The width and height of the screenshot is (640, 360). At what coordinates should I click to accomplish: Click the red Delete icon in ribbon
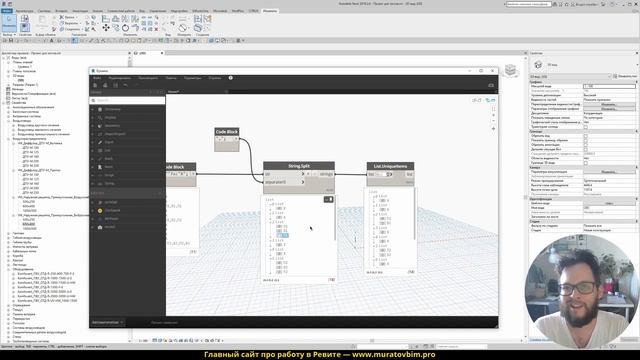coord(156,29)
